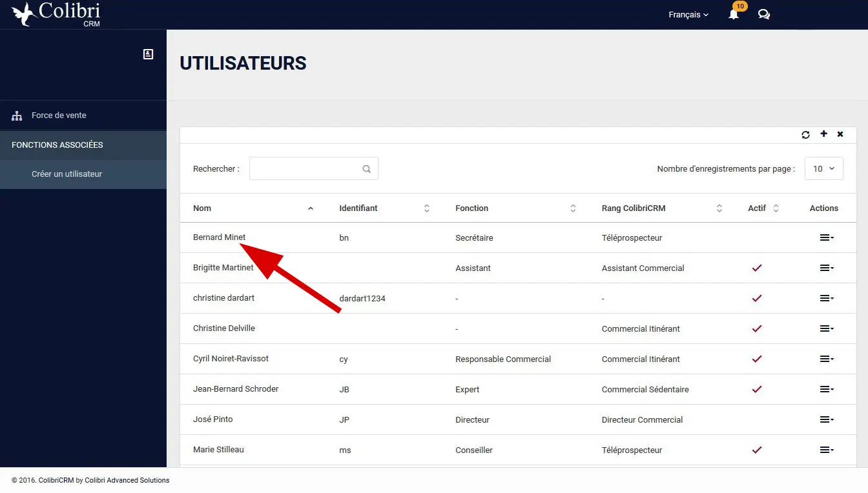868x493 pixels.
Task: Select the Fonctions associées section
Action: point(83,145)
